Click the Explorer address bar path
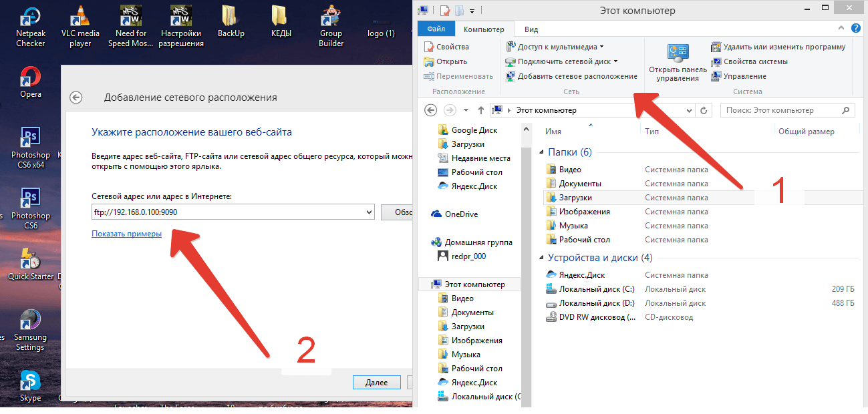Image resolution: width=868 pixels, height=414 pixels. [547, 110]
